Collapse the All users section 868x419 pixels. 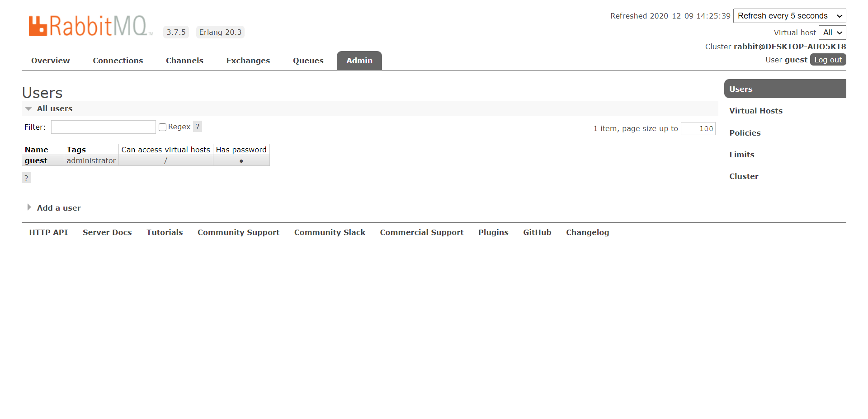pyautogui.click(x=55, y=108)
